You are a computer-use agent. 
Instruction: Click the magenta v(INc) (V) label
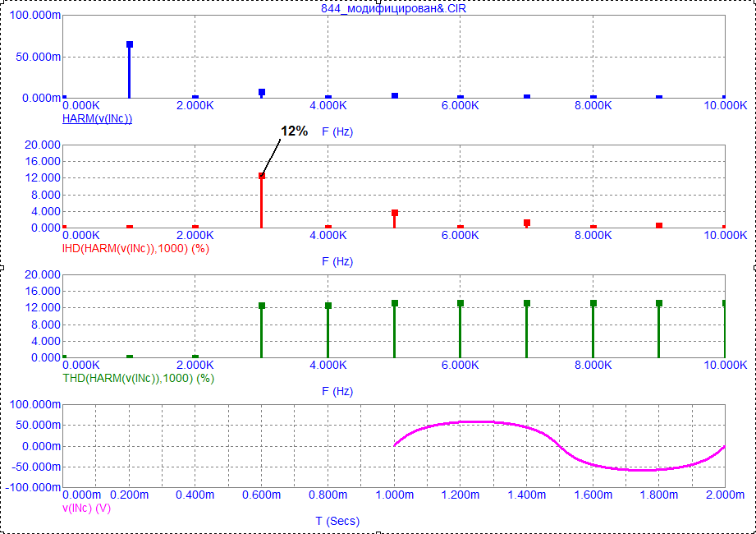click(87, 508)
